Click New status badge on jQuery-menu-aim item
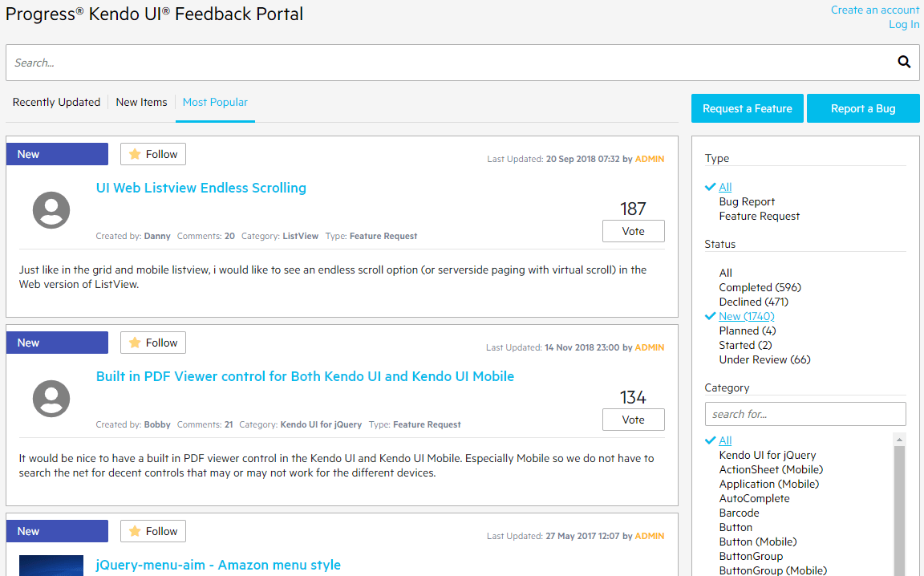 (57, 531)
